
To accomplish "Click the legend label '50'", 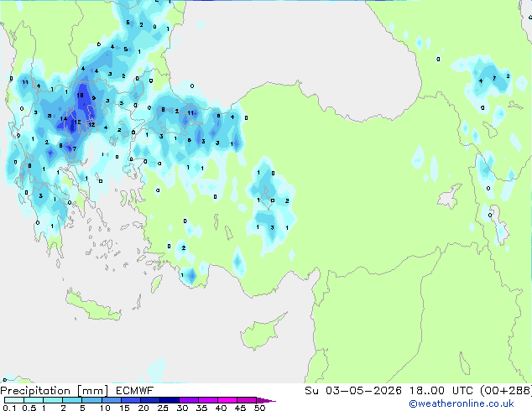I will pos(260,408).
